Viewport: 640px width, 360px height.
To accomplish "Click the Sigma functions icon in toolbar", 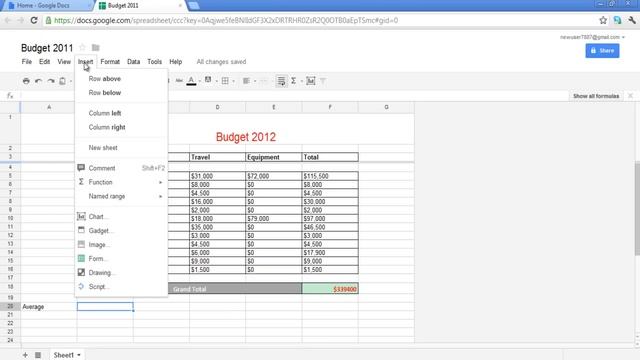I will (293, 81).
